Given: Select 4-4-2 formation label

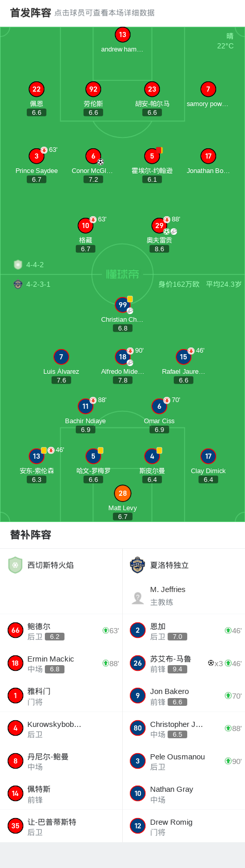Looking at the screenshot, I should (35, 265).
